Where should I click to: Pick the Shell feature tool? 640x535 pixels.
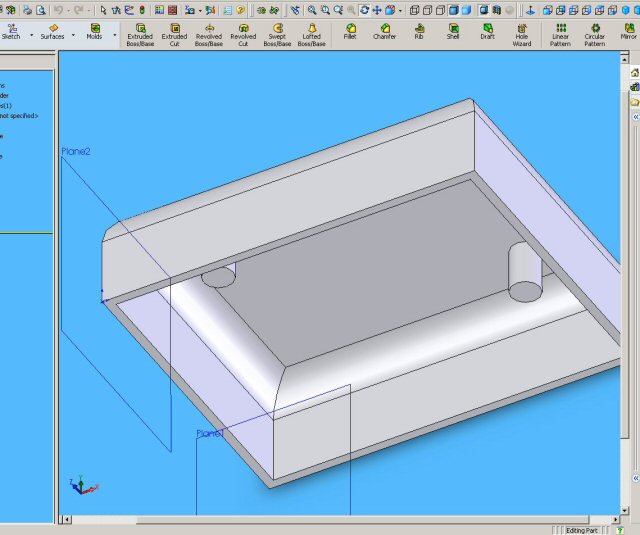453,34
